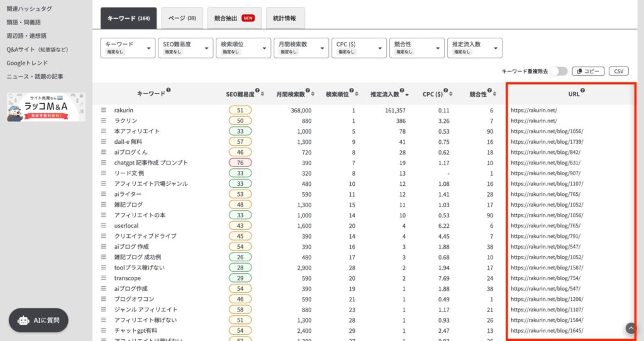Open the 推定流入数 filter dropdown
644x341 pixels.
point(475,48)
